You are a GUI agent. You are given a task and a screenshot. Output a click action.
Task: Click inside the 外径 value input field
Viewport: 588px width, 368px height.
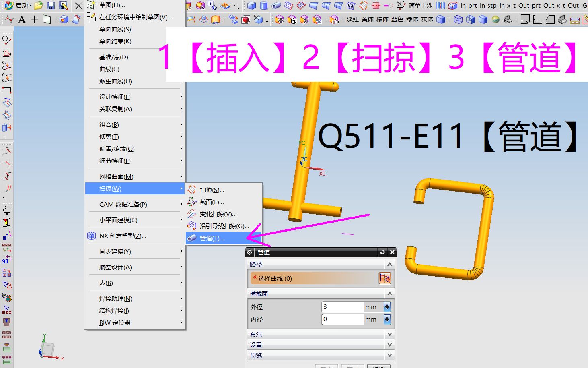[342, 307]
